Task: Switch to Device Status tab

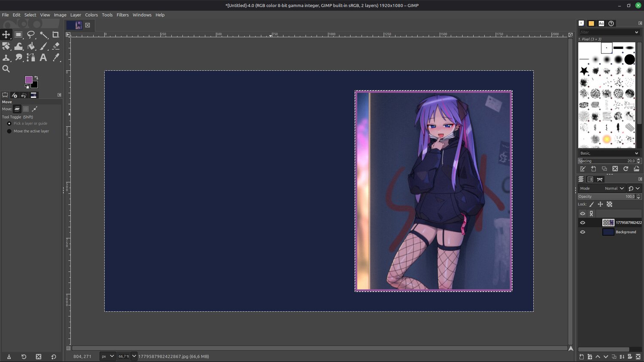Action: pyautogui.click(x=15, y=95)
